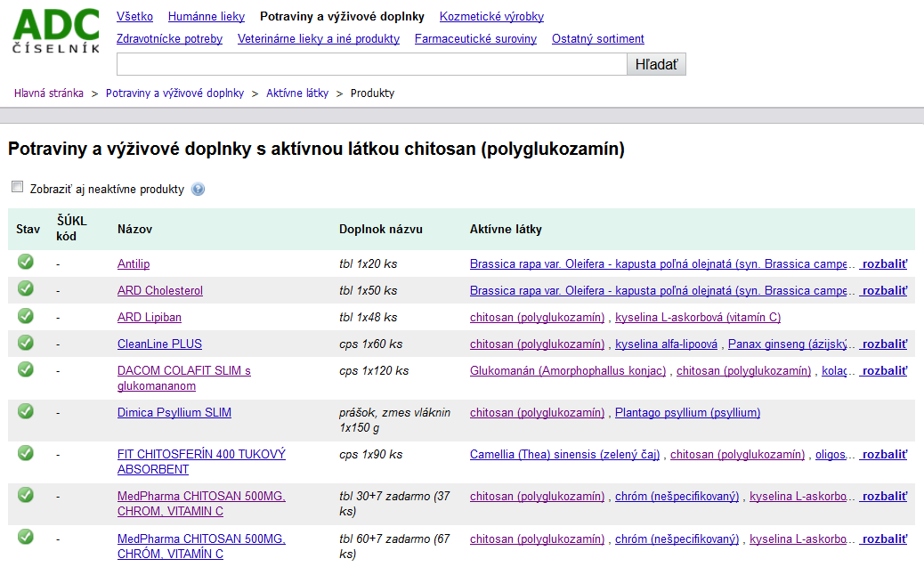This screenshot has height=575, width=924.
Task: Open the ARD Cholesterol product
Action: [160, 290]
